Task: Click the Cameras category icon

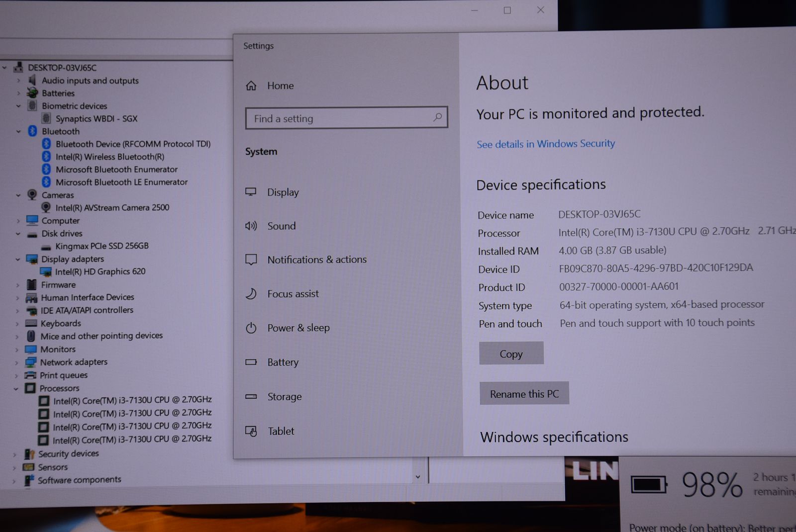Action: [32, 194]
